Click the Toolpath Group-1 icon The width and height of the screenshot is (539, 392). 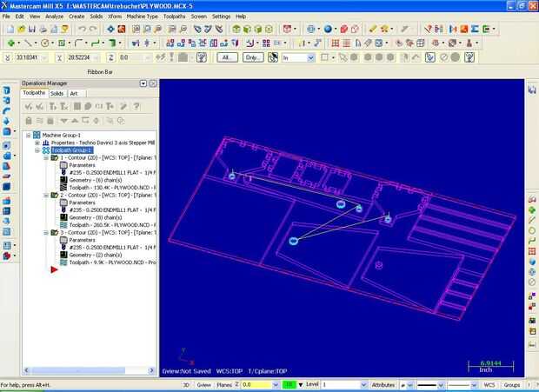coord(46,150)
